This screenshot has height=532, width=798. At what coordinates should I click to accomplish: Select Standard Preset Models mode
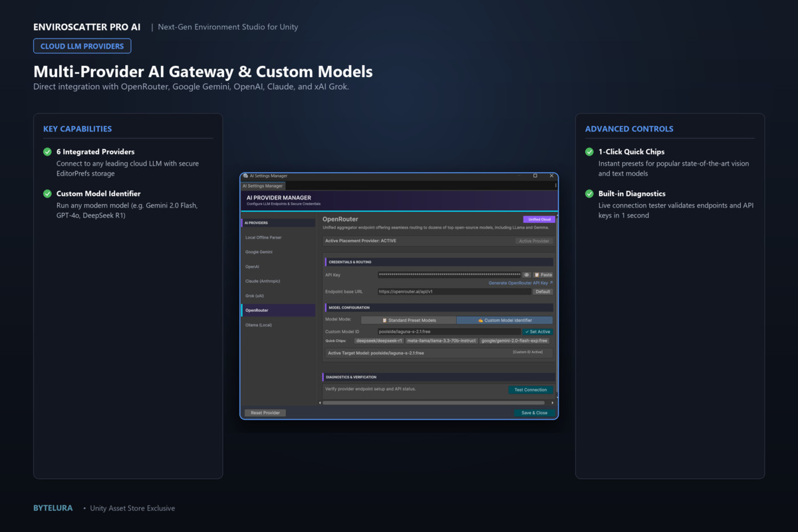pos(408,320)
